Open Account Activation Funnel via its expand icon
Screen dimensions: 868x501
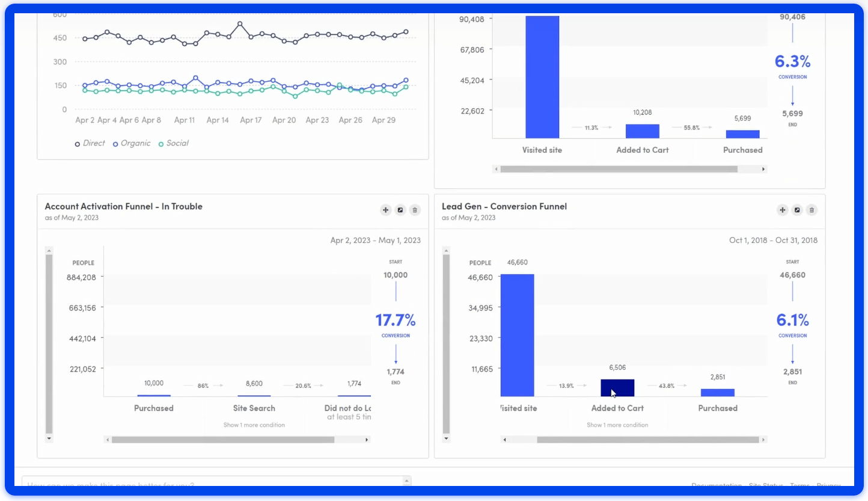tap(400, 210)
